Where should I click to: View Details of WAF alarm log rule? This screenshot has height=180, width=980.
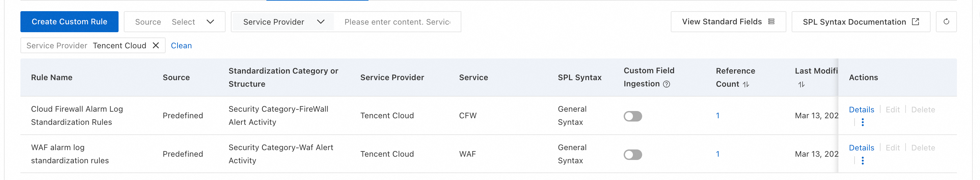pyautogui.click(x=861, y=148)
